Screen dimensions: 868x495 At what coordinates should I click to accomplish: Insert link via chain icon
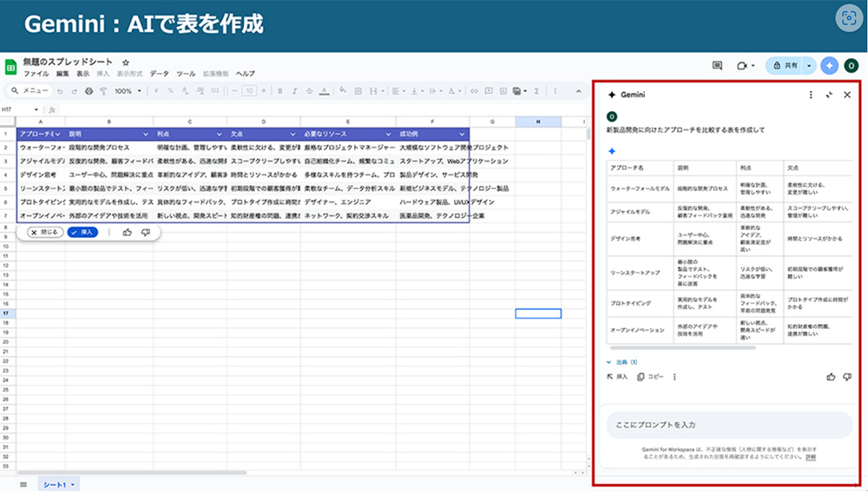pyautogui.click(x=474, y=91)
